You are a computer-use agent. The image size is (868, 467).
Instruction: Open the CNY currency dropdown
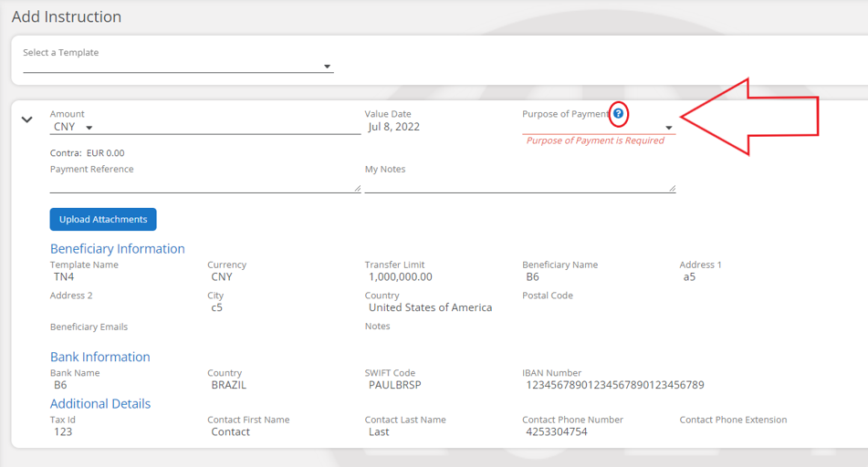tap(72, 128)
